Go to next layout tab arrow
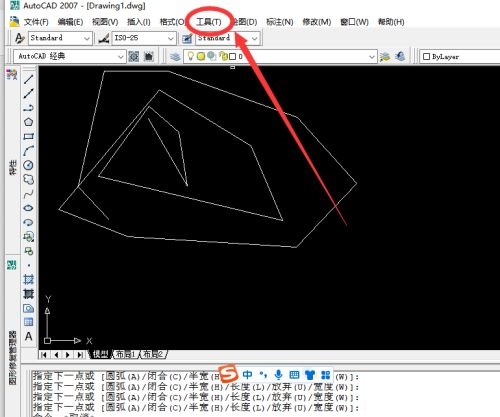Screen dimensions: 500x417 coord(68,355)
